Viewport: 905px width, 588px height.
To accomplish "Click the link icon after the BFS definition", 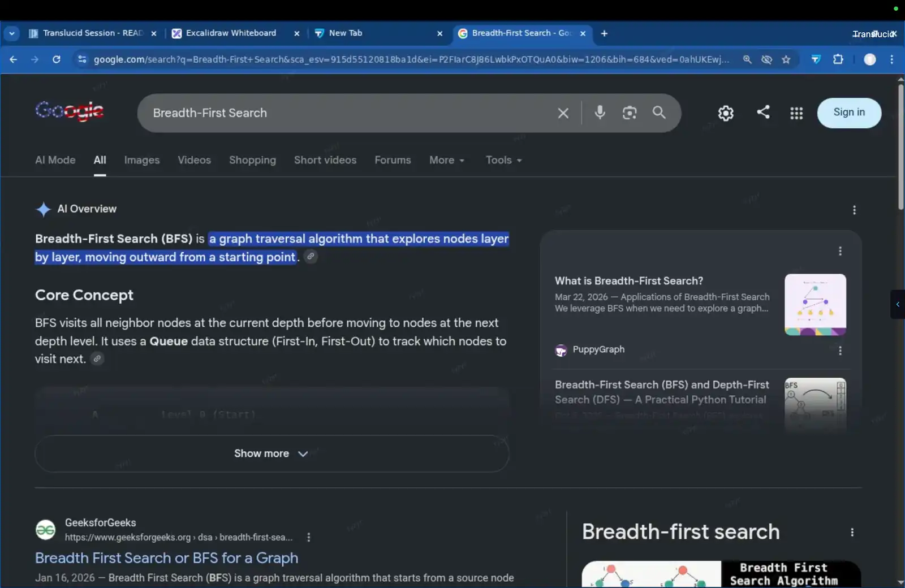I will (311, 256).
